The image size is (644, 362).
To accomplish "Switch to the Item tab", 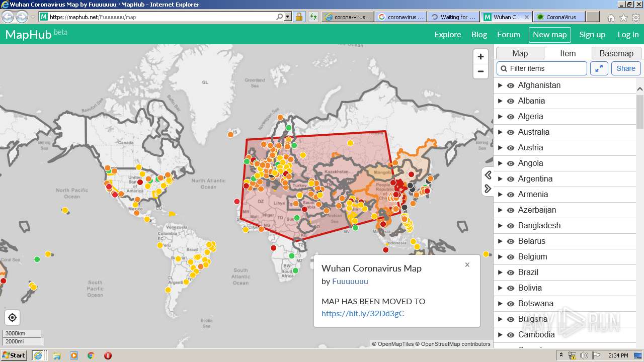I will [568, 53].
